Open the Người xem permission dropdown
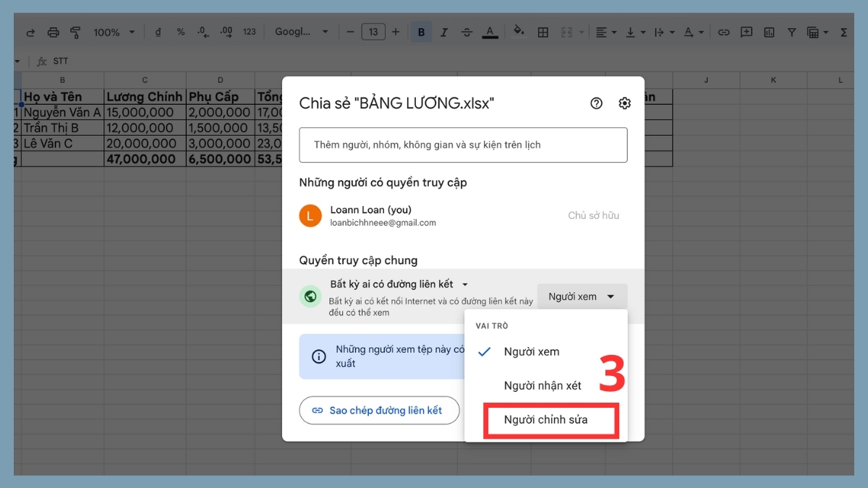The image size is (868, 488). [x=582, y=296]
